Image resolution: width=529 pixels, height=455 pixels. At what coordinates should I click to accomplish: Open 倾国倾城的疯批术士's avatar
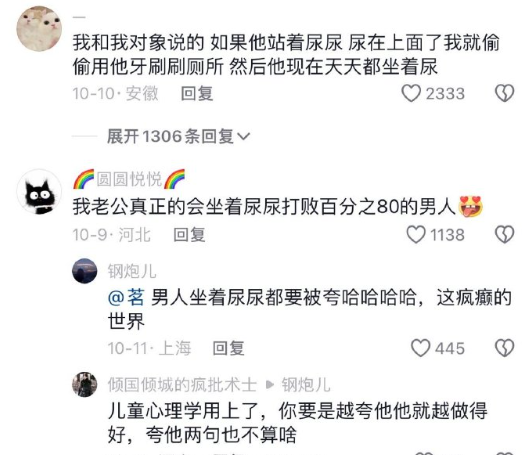point(85,385)
